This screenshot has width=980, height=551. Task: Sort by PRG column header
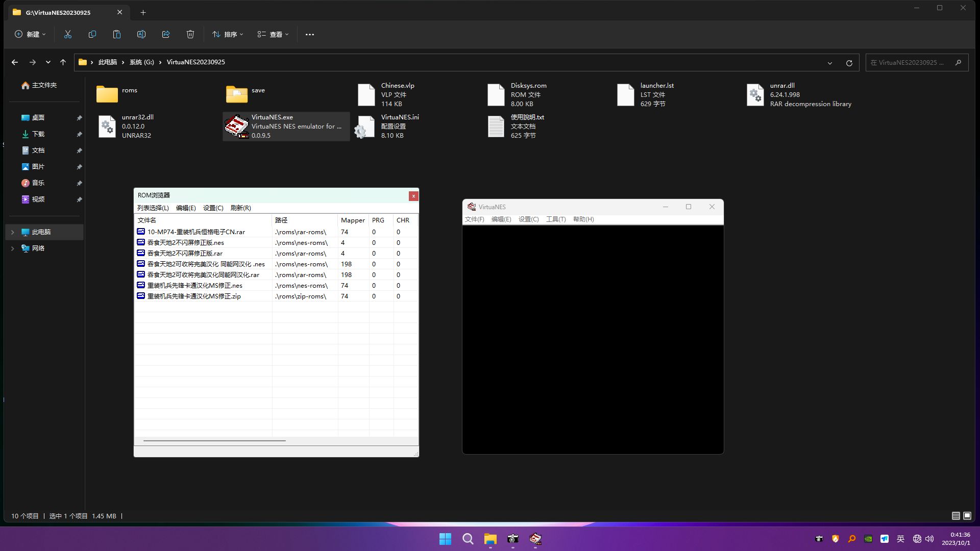click(x=381, y=220)
